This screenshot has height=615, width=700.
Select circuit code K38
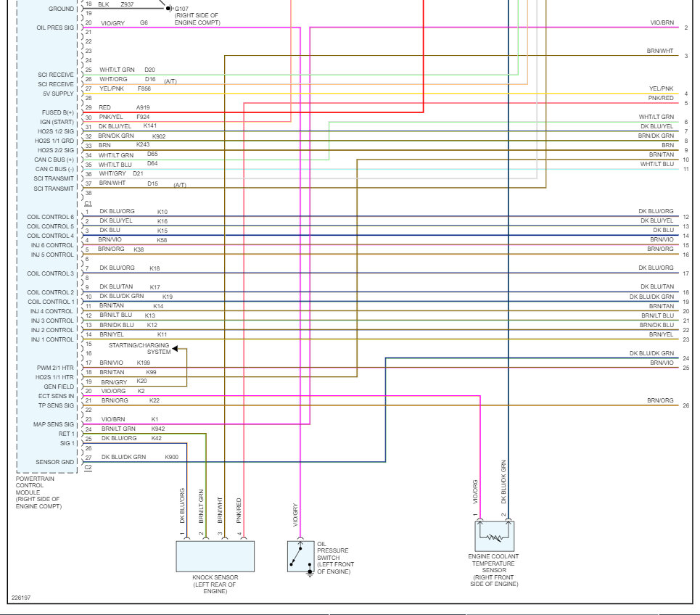click(x=139, y=249)
